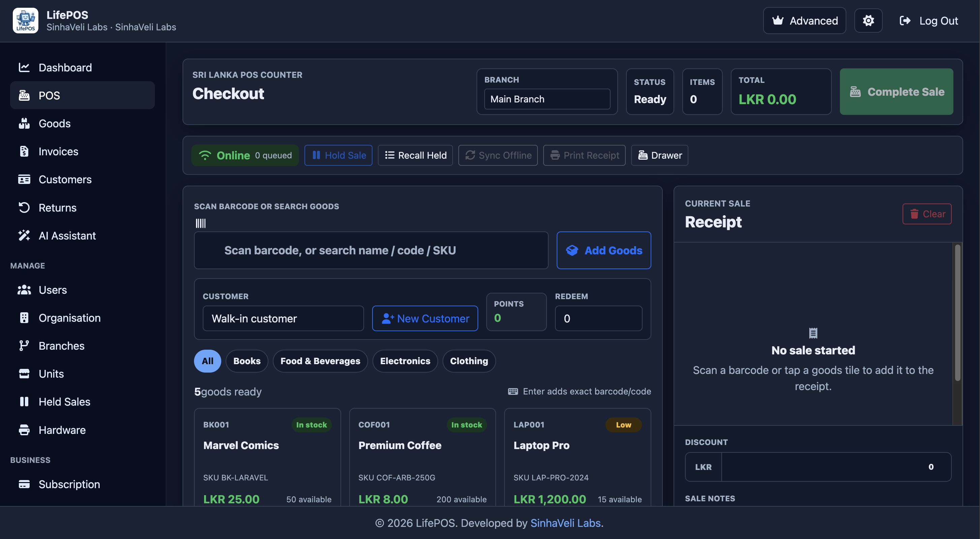
Task: Click the Wi-Fi Online status indicator
Action: point(244,155)
